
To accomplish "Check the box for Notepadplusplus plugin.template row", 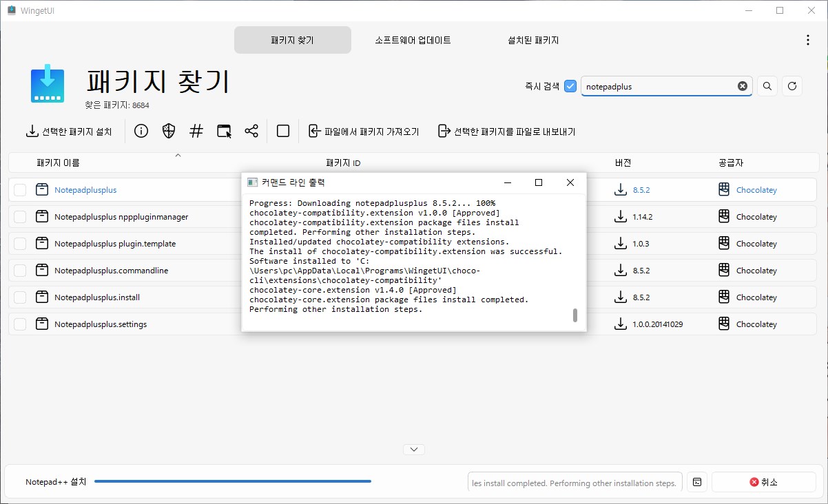I will 20,243.
